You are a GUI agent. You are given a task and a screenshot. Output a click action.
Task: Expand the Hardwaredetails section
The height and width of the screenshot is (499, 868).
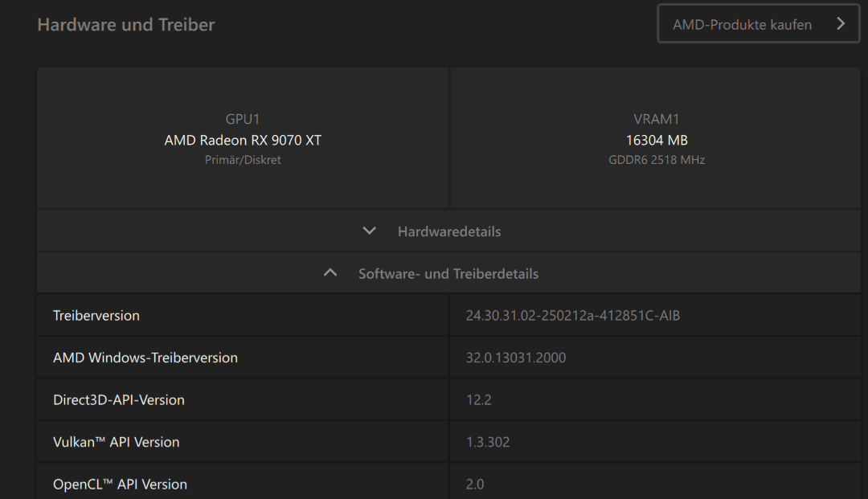(x=448, y=231)
